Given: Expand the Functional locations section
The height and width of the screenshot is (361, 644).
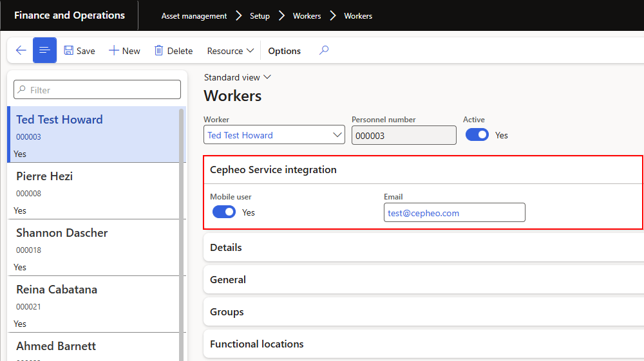Looking at the screenshot, I should click(256, 344).
